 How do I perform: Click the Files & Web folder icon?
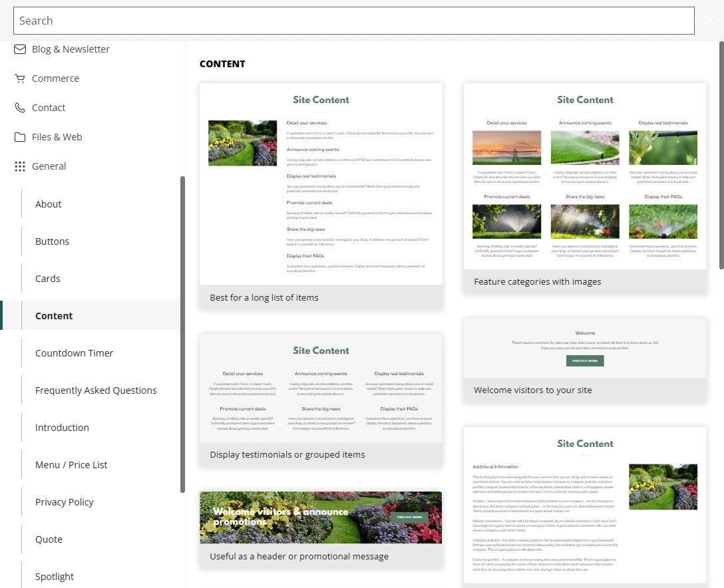click(20, 137)
